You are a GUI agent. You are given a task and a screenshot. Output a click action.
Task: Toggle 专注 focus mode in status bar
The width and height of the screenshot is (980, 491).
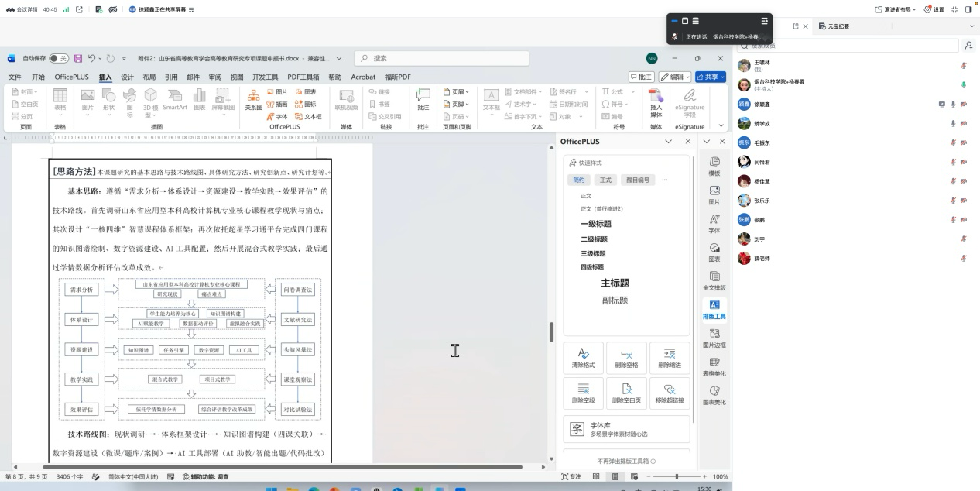[x=571, y=476]
